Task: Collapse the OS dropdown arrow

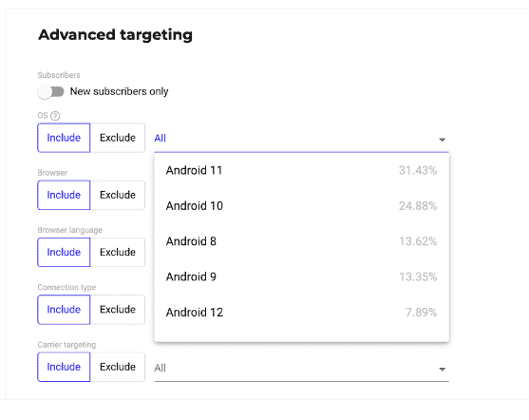Action: point(442,140)
